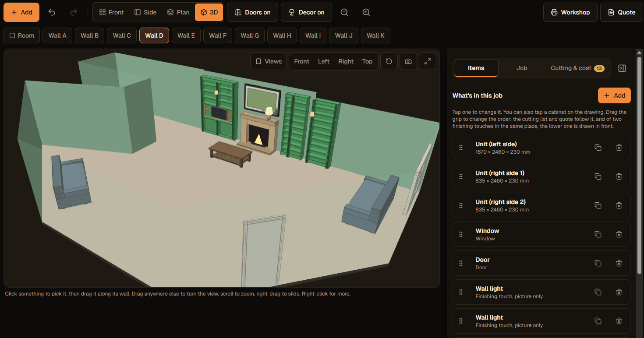
Task: Switch to Front view mode
Action: coord(111,12)
